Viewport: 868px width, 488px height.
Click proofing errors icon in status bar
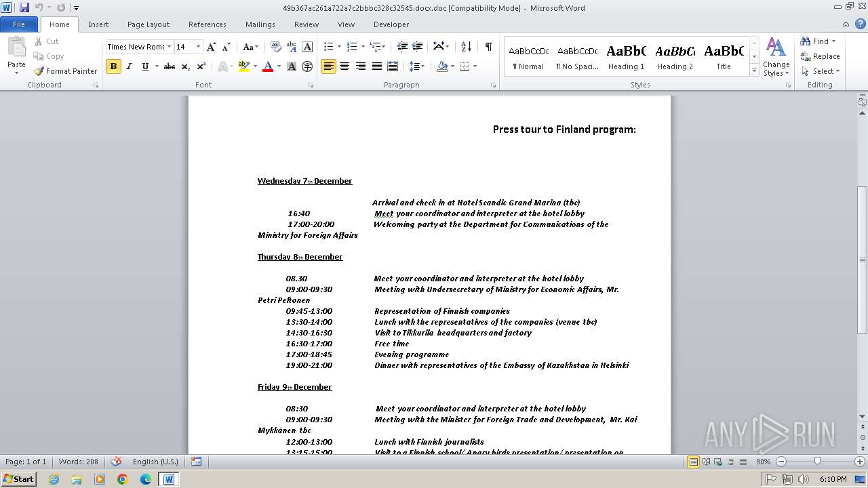116,462
